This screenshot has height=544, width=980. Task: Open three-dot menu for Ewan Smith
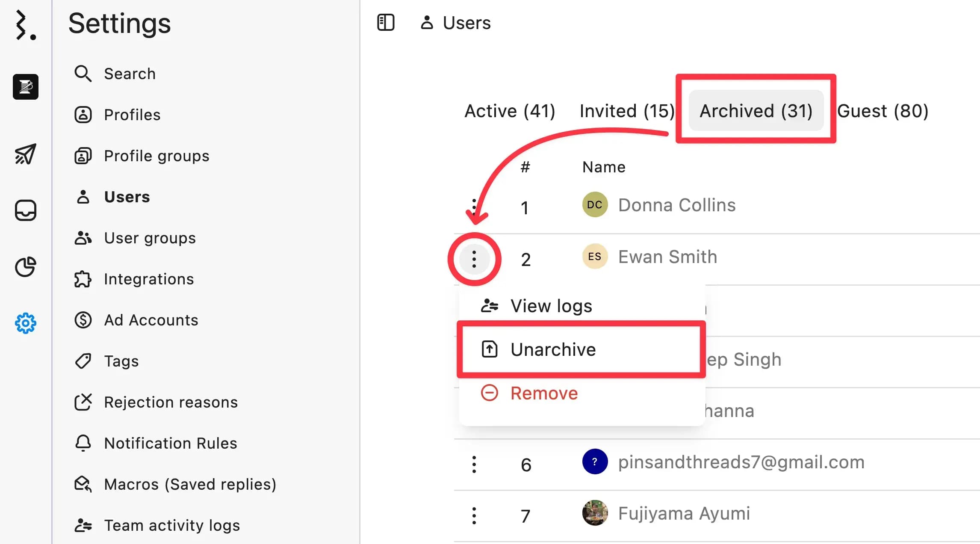pos(474,259)
